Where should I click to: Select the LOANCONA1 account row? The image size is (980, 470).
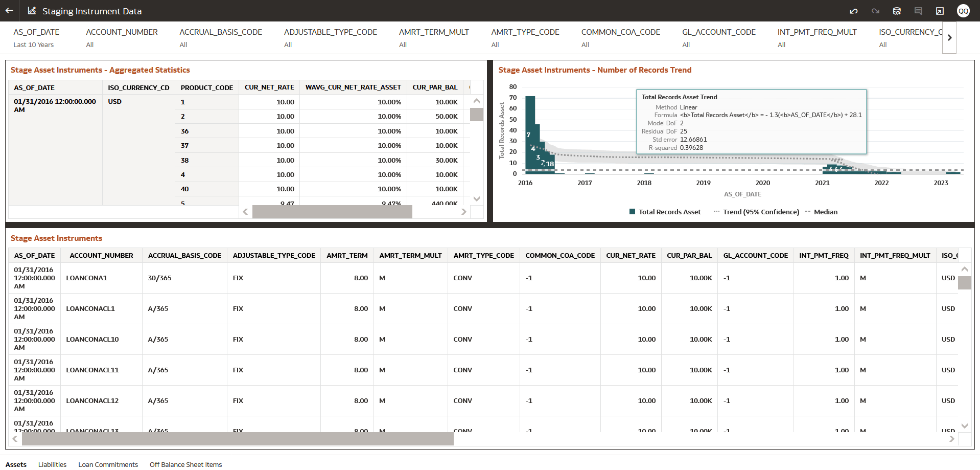[x=86, y=278]
